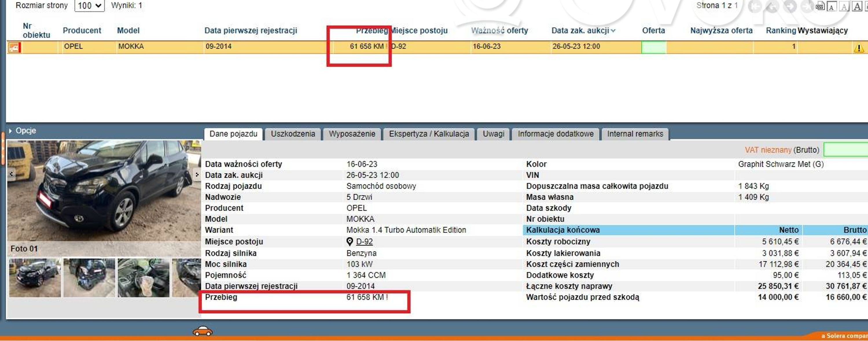Click the green brutto bid input field
This screenshot has height=341, width=868.
point(845,150)
